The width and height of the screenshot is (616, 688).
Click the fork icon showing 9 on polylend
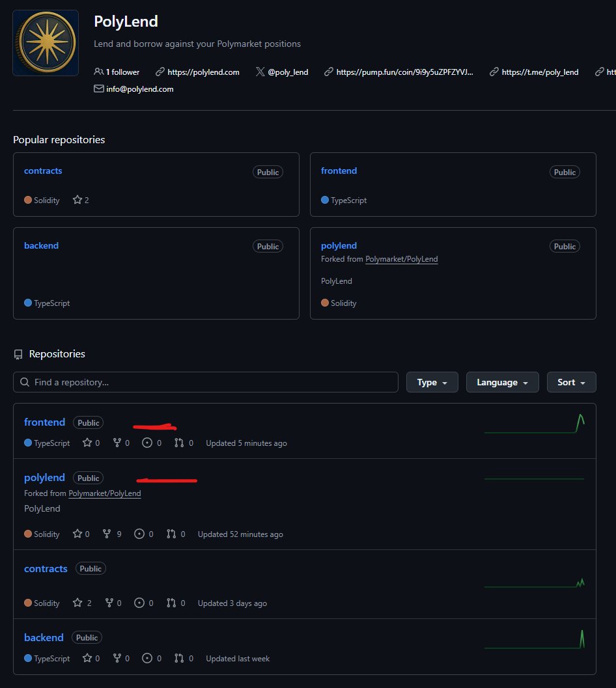[x=107, y=534]
